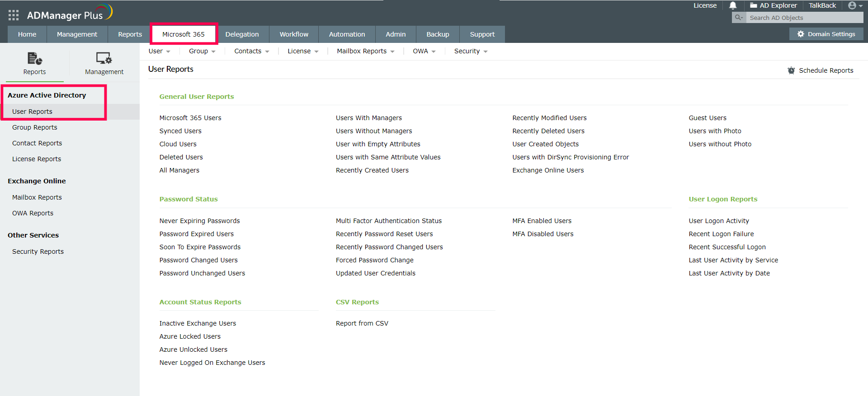Open Azure Locked Users report
868x396 pixels.
click(x=190, y=336)
